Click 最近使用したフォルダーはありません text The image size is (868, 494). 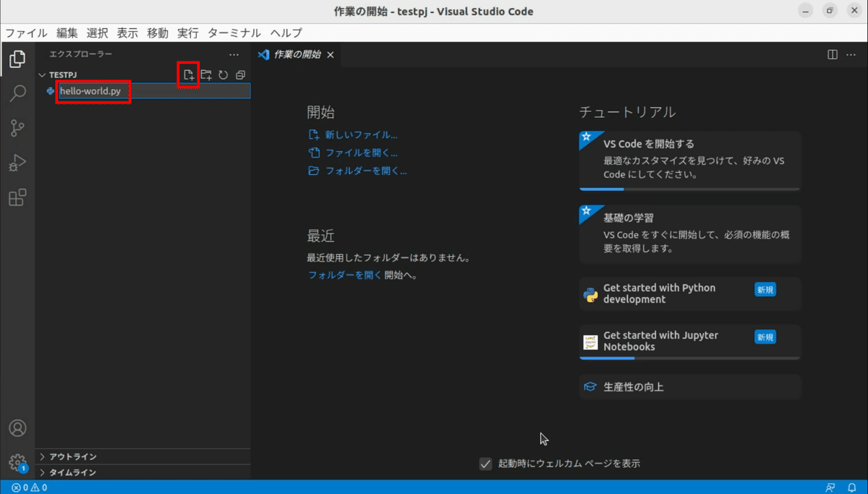point(388,257)
